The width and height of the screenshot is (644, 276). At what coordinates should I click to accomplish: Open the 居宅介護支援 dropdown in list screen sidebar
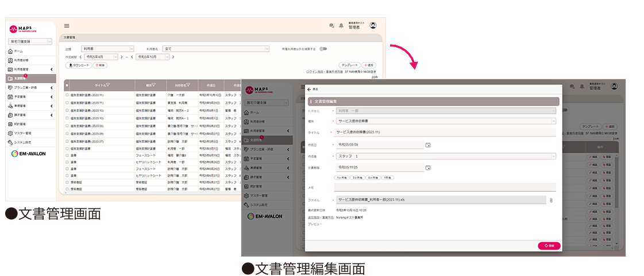30,41
